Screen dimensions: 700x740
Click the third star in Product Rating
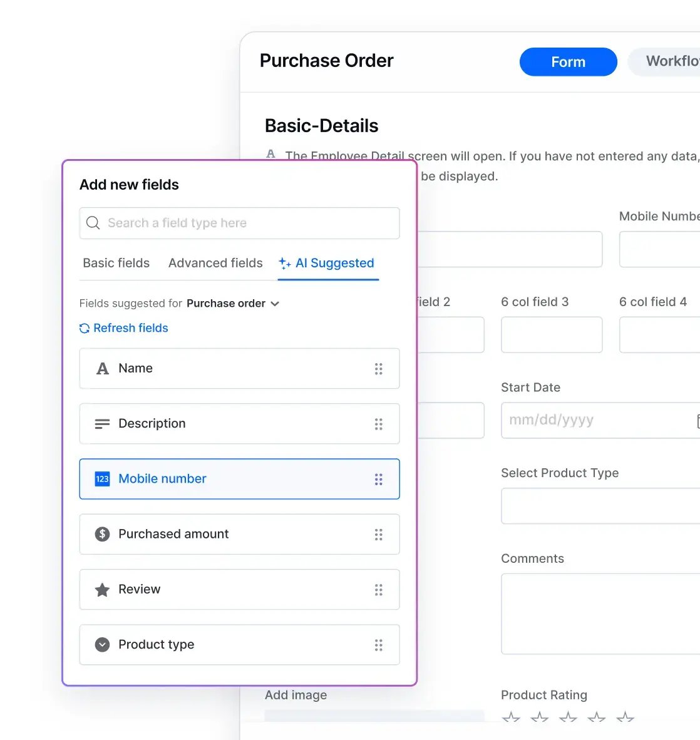(x=568, y=718)
